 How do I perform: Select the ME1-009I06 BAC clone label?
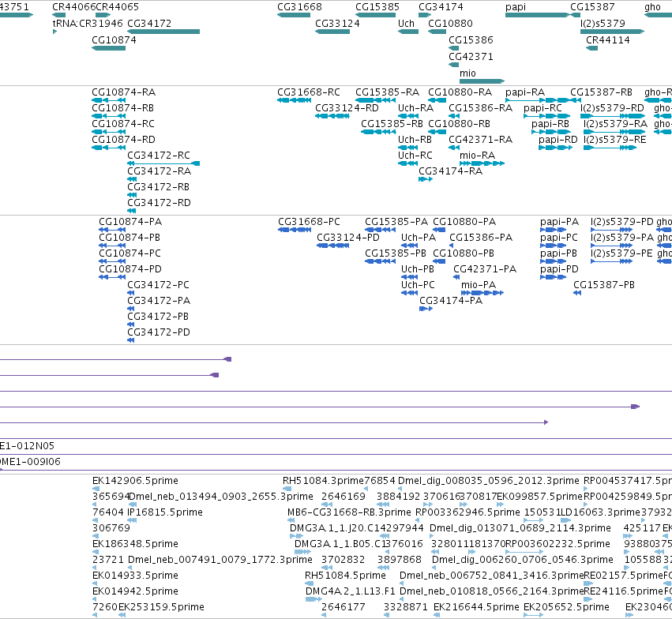pos(30,462)
